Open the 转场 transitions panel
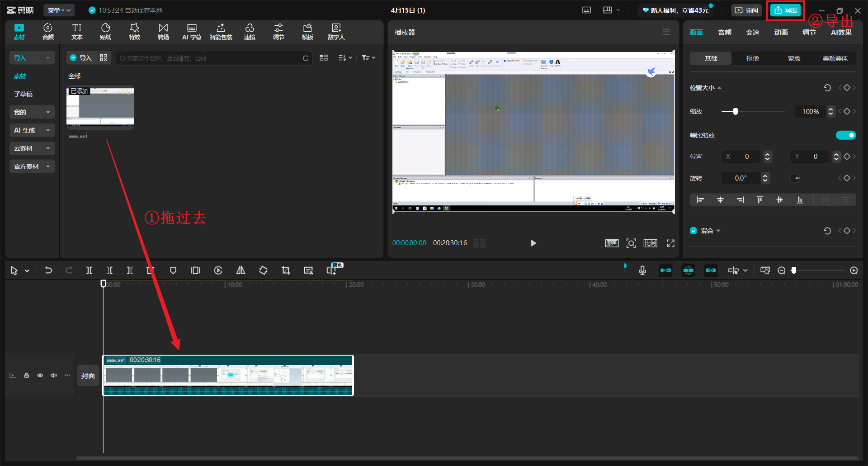Viewport: 868px width, 466px height. [x=163, y=32]
